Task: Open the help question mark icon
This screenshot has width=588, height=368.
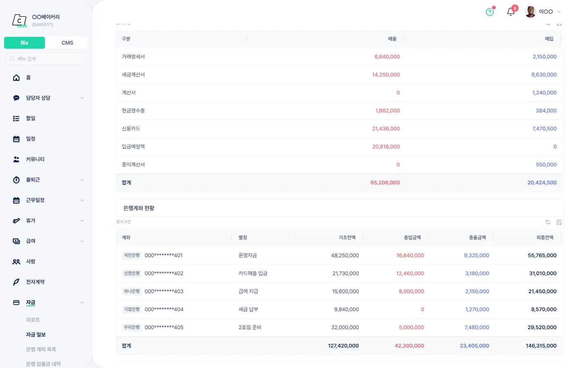Action: coord(490,12)
